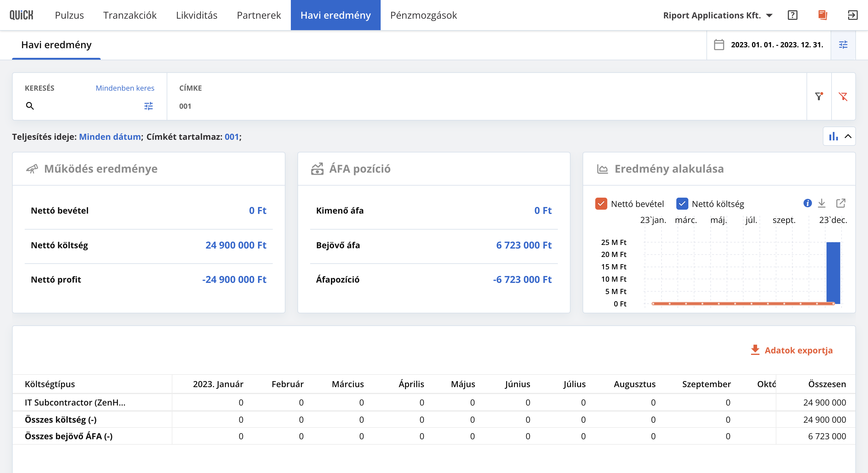Click the blue December bar in chart
The height and width of the screenshot is (473, 868).
pos(833,273)
